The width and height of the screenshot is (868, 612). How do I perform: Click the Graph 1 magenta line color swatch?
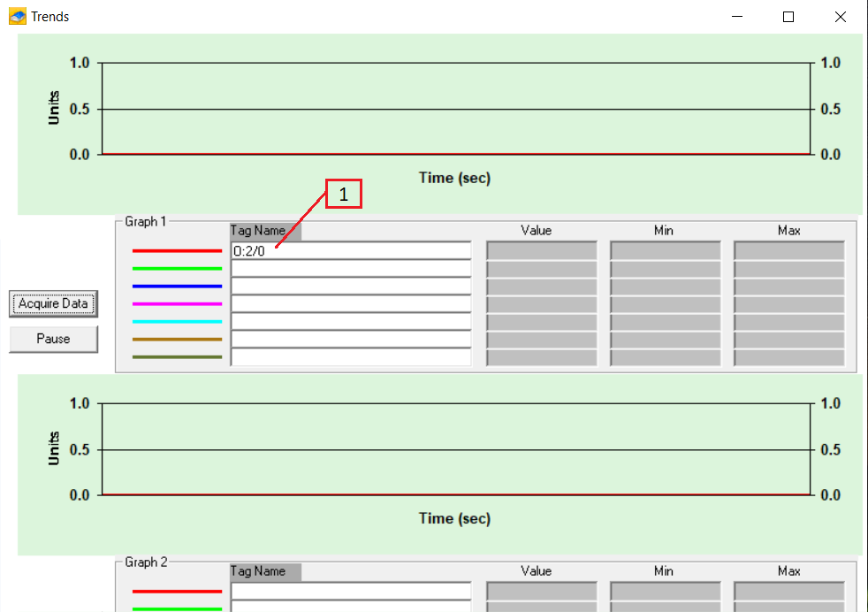click(177, 304)
